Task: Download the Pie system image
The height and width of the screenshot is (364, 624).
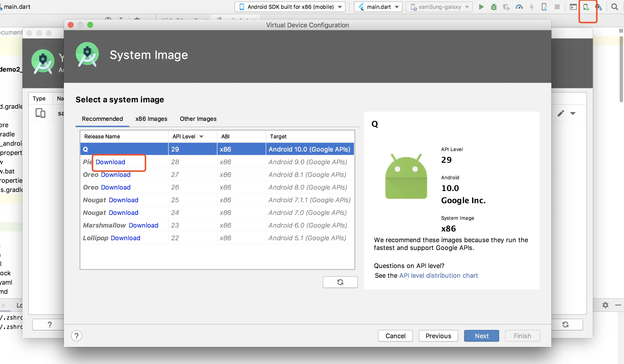Action: [110, 162]
